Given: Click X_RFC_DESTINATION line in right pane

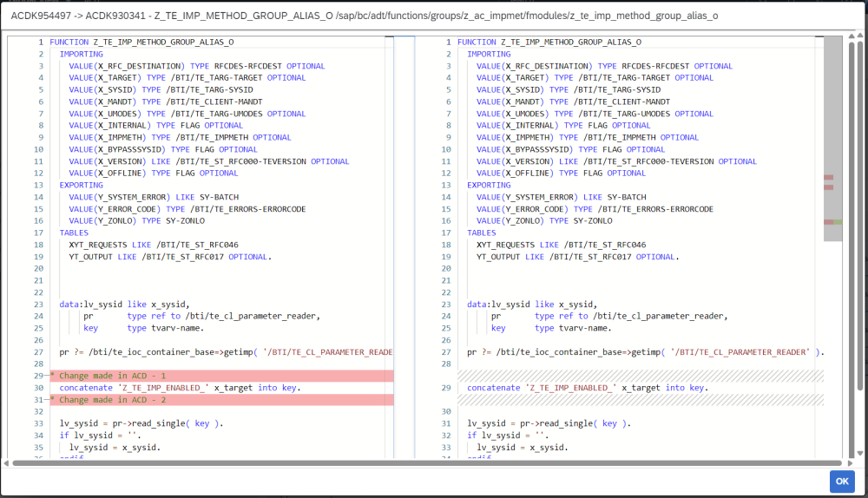Looking at the screenshot, I should click(604, 66).
